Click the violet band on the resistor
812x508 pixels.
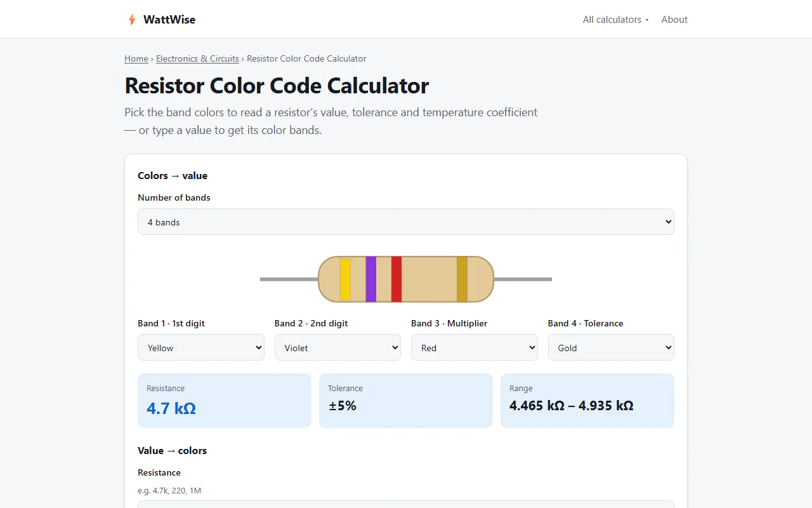point(371,279)
